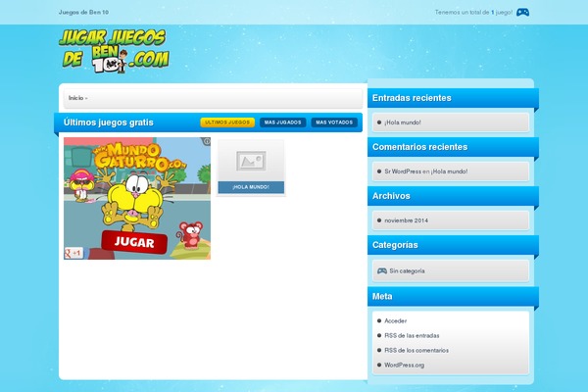Open the ¡HOLA MUNDO! game title label
The height and width of the screenshot is (392, 588).
[x=251, y=187]
